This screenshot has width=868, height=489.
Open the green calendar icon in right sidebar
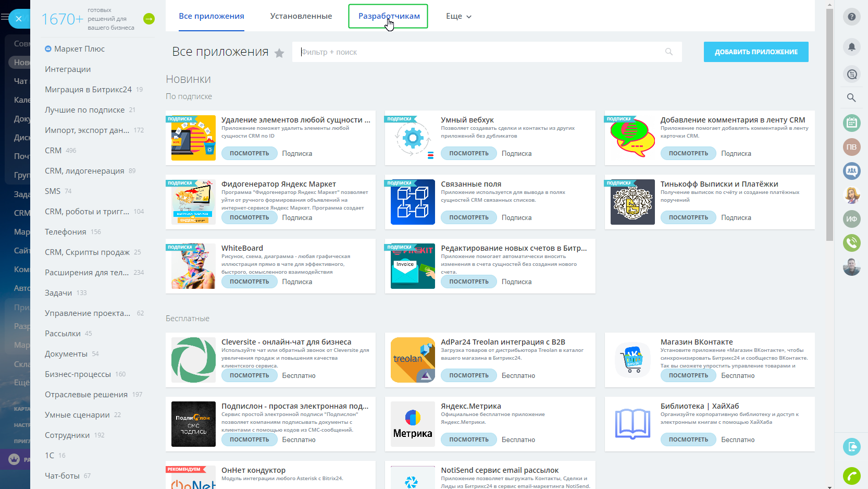(851, 123)
